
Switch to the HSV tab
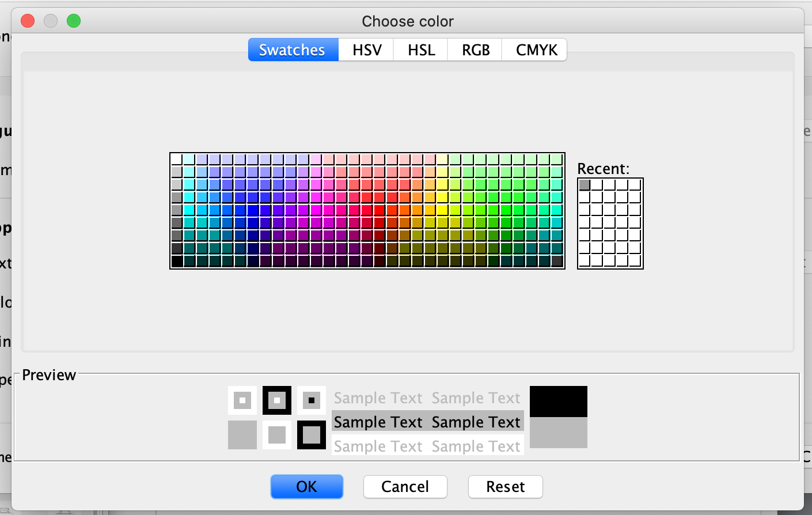pyautogui.click(x=366, y=50)
